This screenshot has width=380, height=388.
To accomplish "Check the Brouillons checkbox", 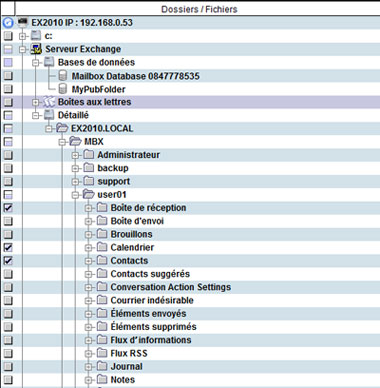I will click(8, 234).
